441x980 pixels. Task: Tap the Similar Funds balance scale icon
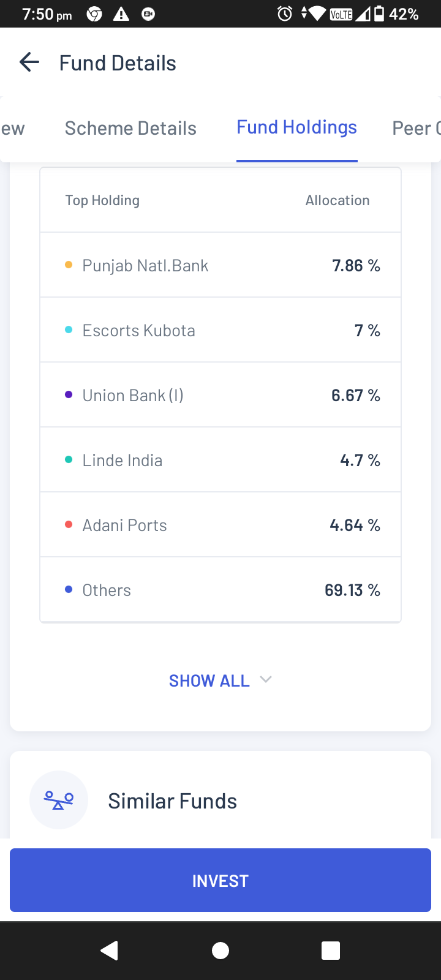click(59, 799)
